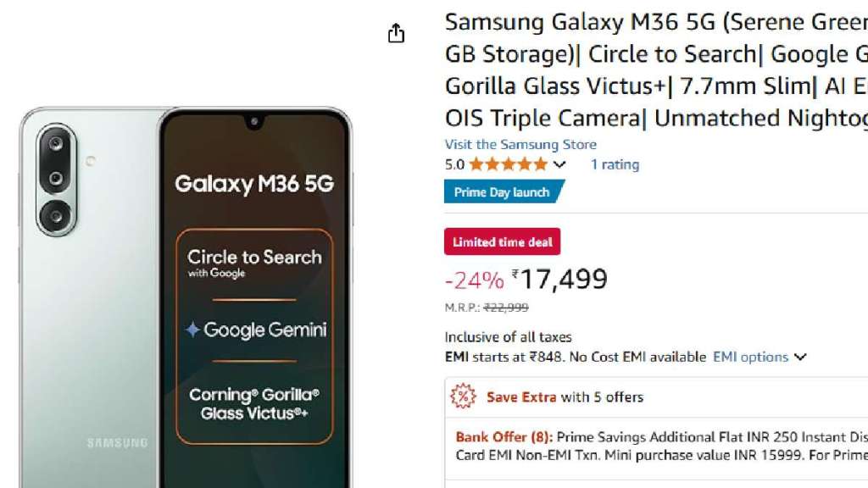Click the Prime Day launch badge
Viewport: 868px width, 488px height.
[x=502, y=192]
